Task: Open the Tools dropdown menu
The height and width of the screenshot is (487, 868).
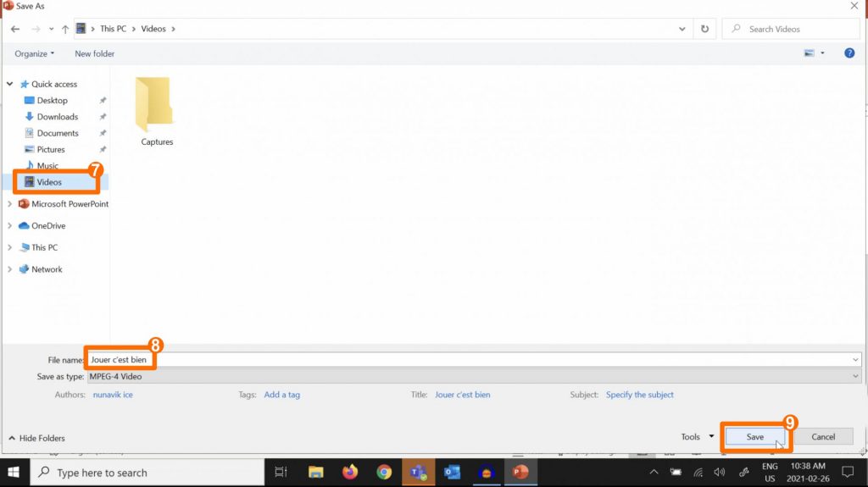Action: [698, 437]
